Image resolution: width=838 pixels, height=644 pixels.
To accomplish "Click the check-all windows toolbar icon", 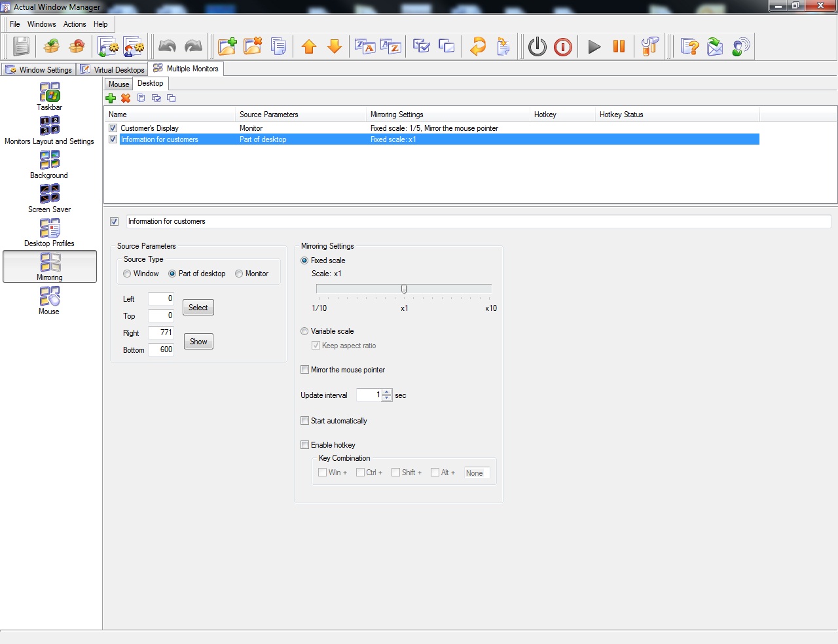I will tap(422, 46).
